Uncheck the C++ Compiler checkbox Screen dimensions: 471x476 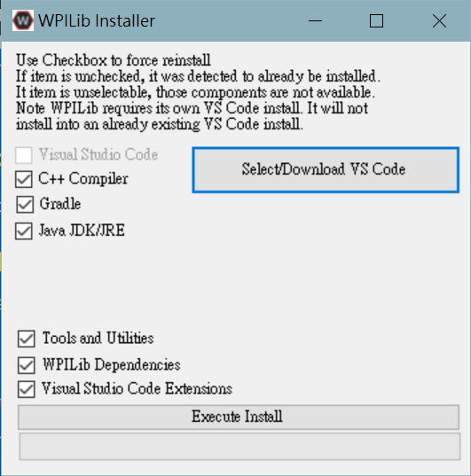point(24,179)
